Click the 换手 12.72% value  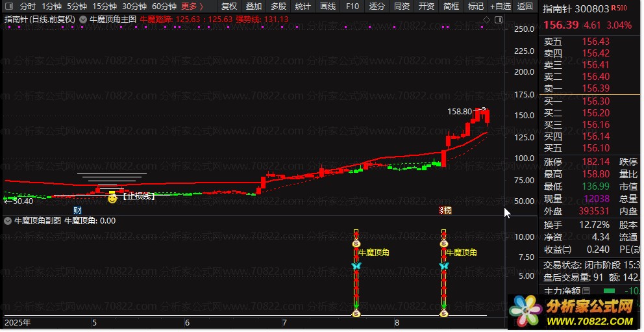pos(594,225)
